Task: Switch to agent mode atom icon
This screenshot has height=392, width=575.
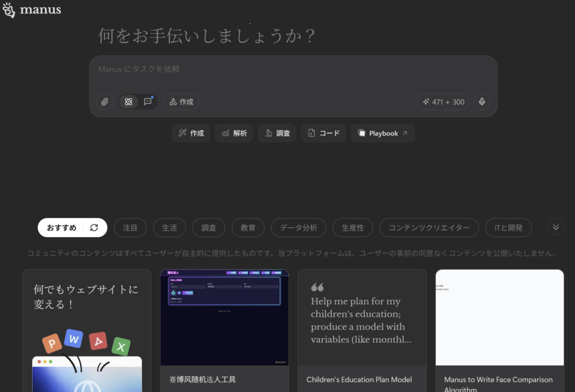Action: pyautogui.click(x=129, y=102)
